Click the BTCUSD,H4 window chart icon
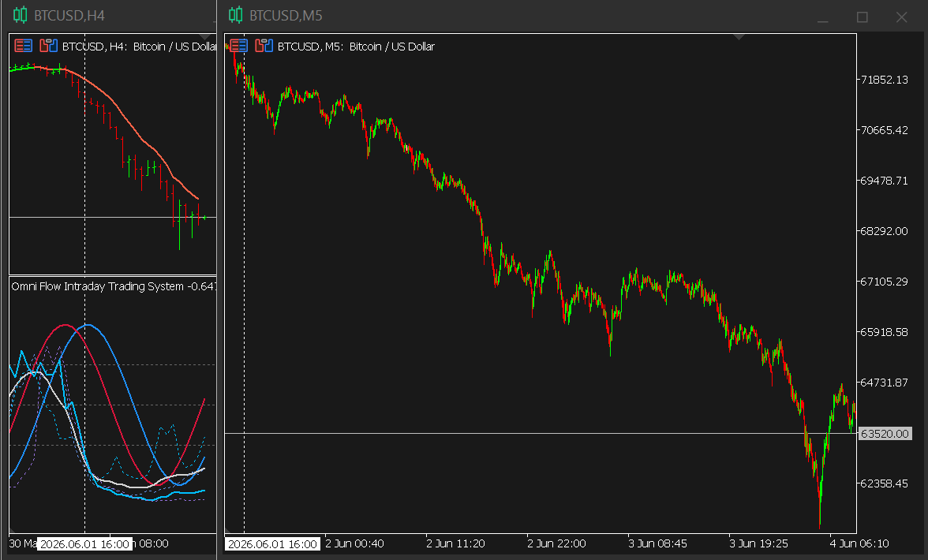Viewport: 928px width, 560px height. [21, 15]
